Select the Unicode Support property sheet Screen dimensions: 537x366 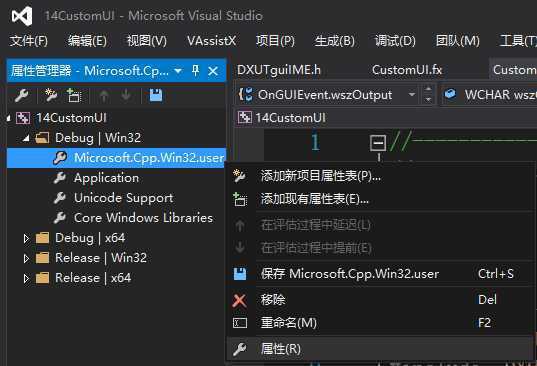123,198
